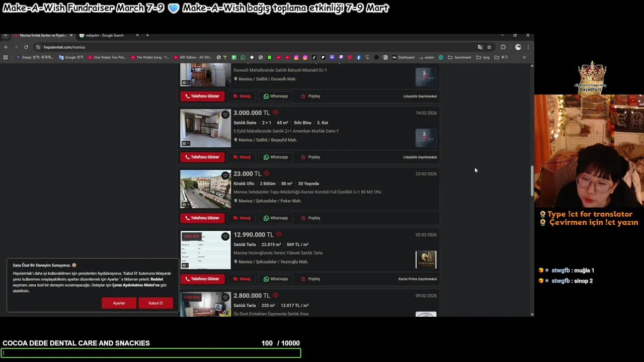Open the Dashboard bookmark
The width and height of the screenshot is (644, 362).
point(403,57)
